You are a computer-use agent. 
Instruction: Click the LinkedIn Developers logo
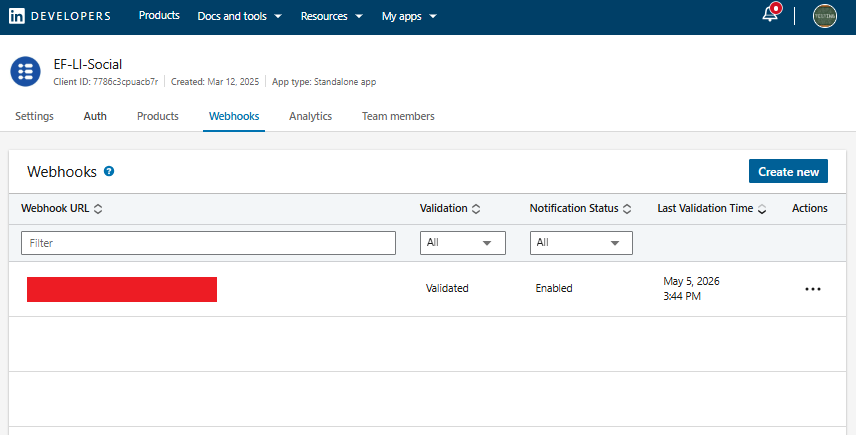coord(60,16)
